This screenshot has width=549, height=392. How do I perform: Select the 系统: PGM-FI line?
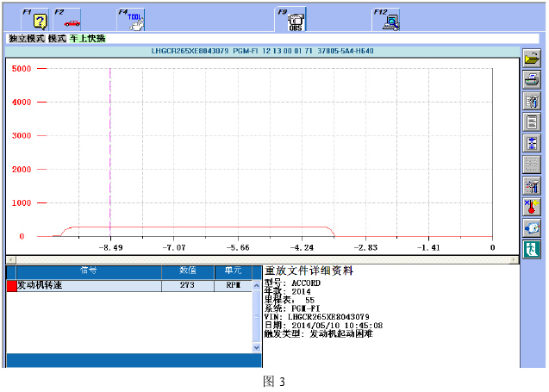pyautogui.click(x=292, y=308)
